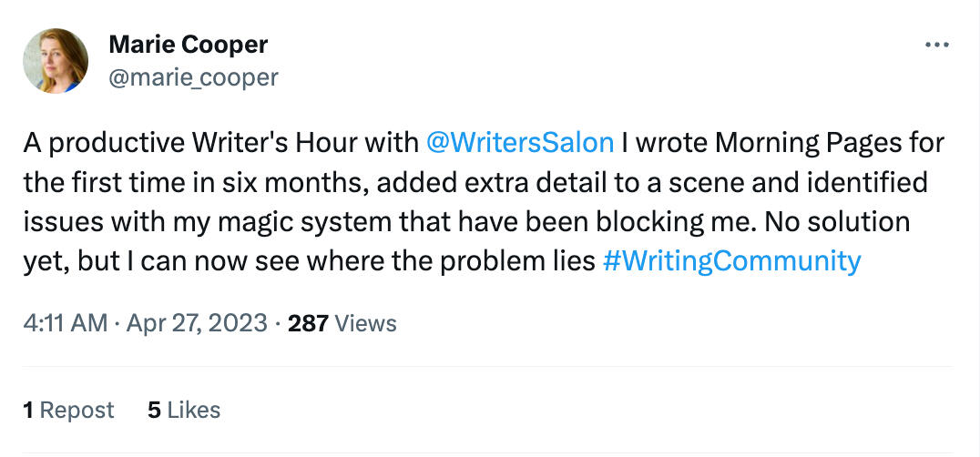
Task: Click the @marie_cooper handle
Action: tap(193, 77)
